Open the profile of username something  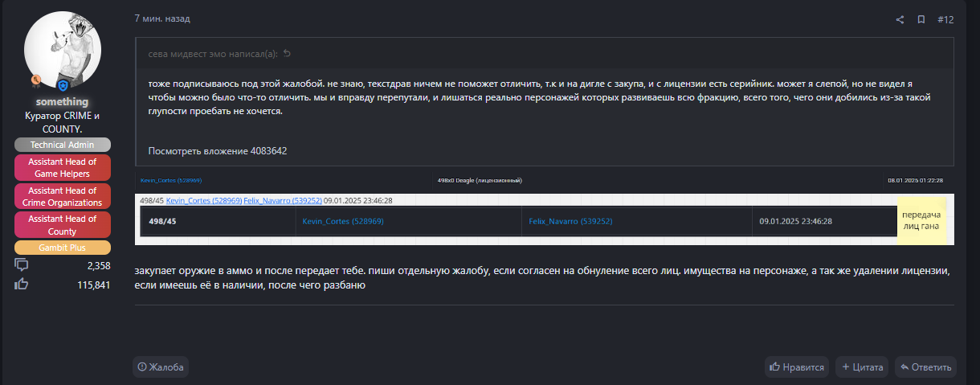[x=62, y=102]
